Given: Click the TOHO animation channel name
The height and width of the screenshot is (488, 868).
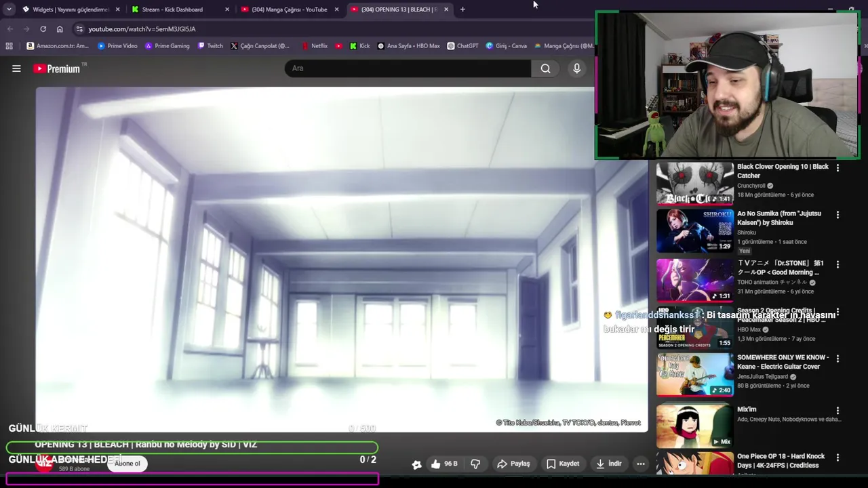Looking at the screenshot, I should 772,283.
